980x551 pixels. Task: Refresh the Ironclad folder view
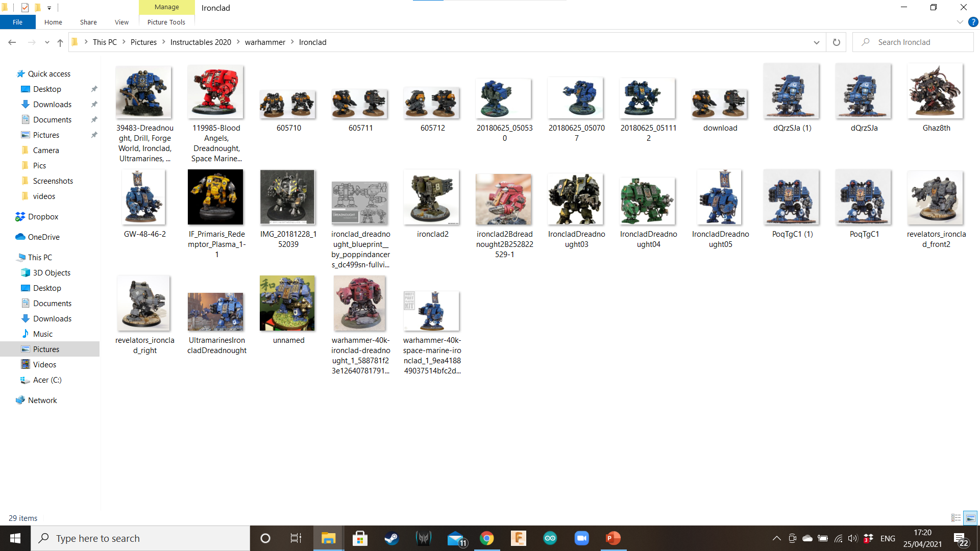click(x=836, y=42)
